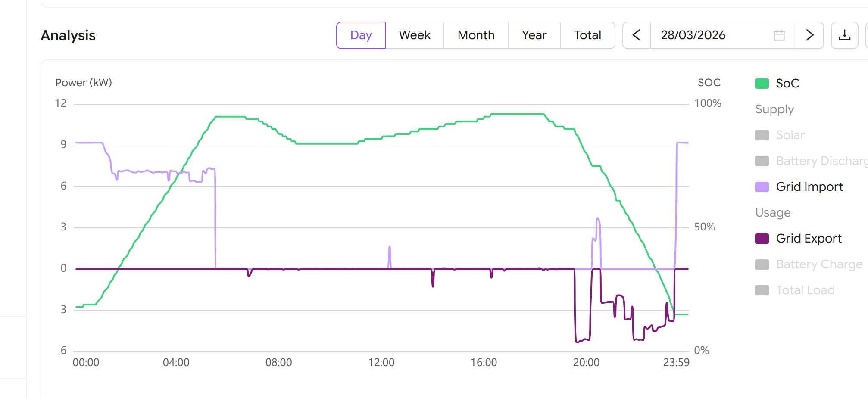Click the download chart icon
This screenshot has height=398, width=868.
click(844, 35)
